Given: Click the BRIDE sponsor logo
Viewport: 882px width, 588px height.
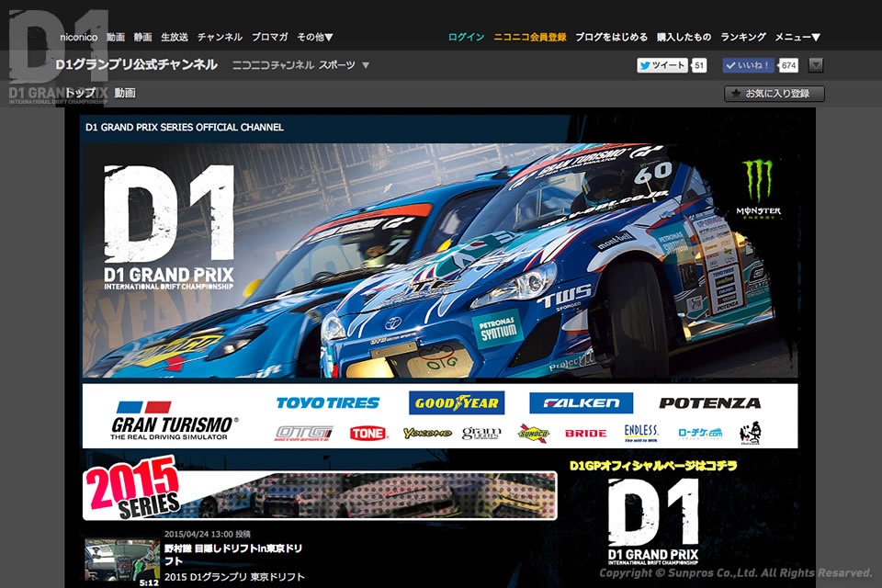Looking at the screenshot, I should point(585,434).
